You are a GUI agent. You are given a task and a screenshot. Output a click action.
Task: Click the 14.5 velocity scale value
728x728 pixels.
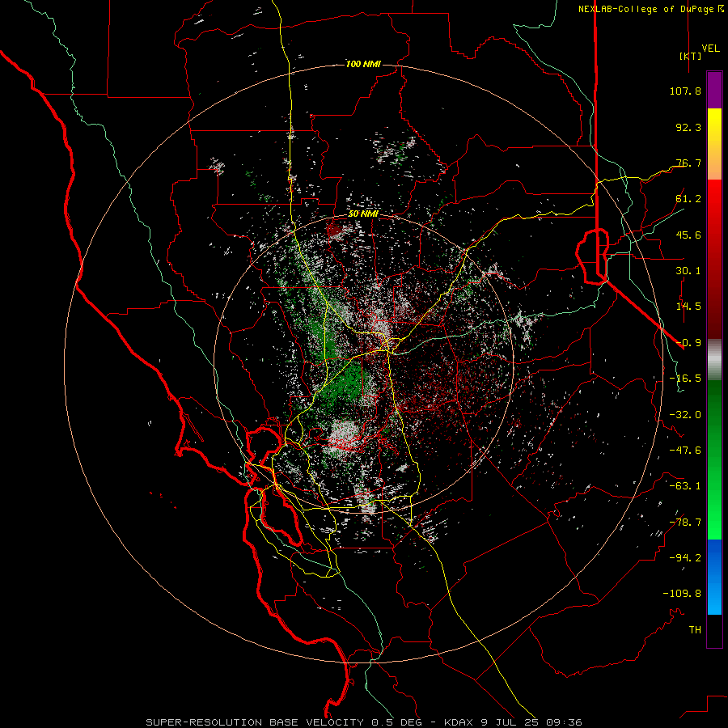pos(688,307)
